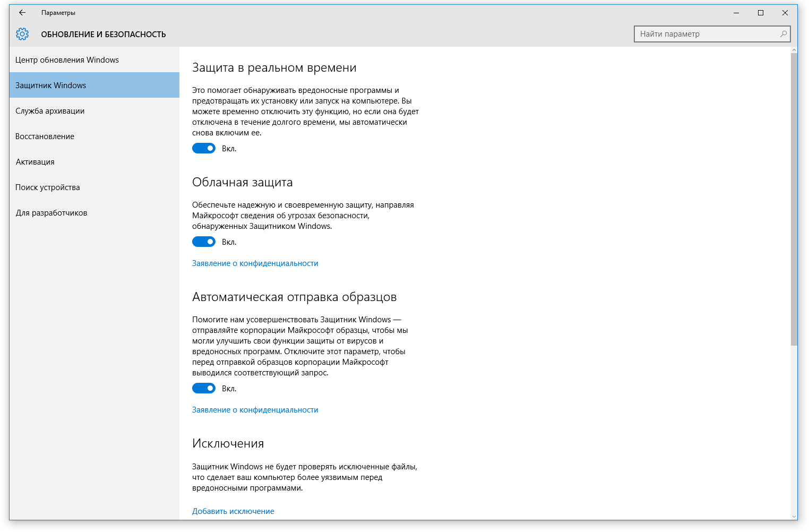Click the vertical scrollbar thumb
809x532 pixels.
click(794, 199)
